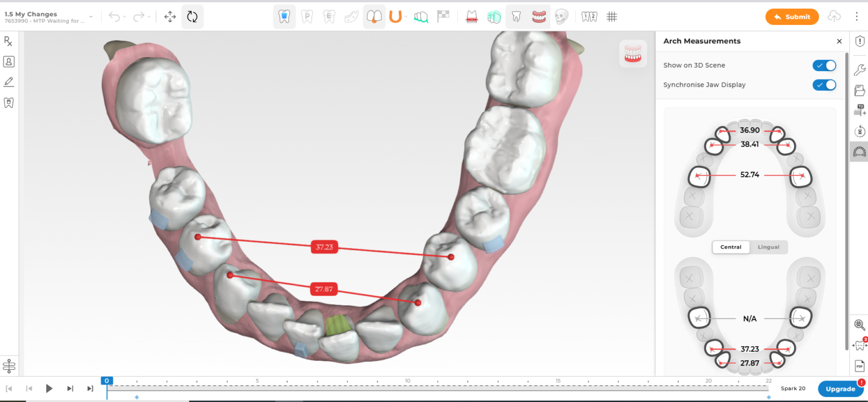Disable Show on 3D Scene toggle

[x=824, y=65]
